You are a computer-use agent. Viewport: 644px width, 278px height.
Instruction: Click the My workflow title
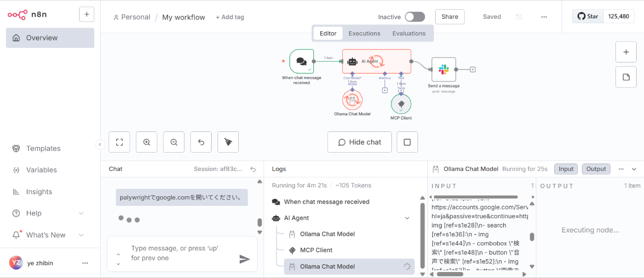pyautogui.click(x=184, y=17)
